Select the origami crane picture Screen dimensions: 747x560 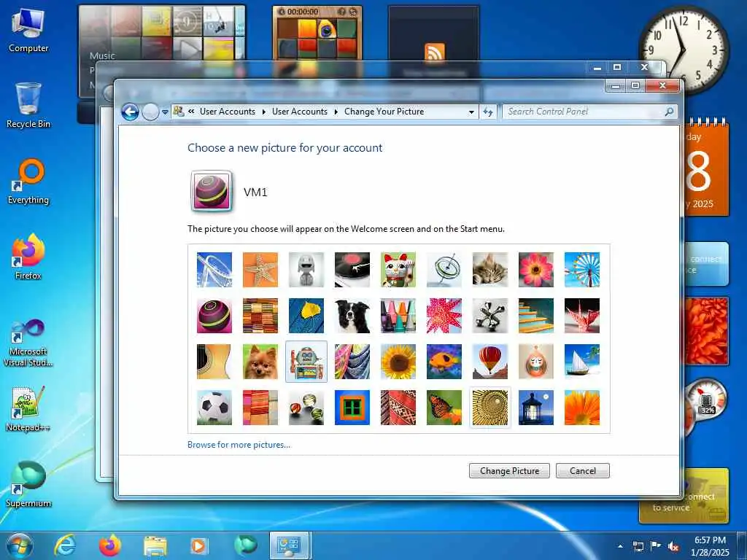(582, 316)
